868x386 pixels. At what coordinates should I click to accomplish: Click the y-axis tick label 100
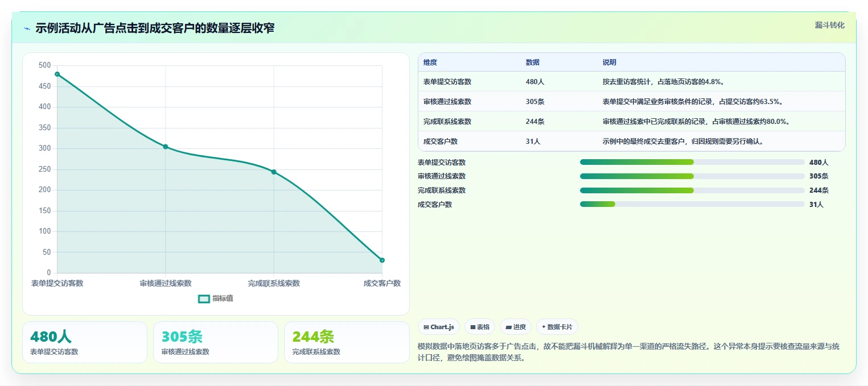coord(45,231)
